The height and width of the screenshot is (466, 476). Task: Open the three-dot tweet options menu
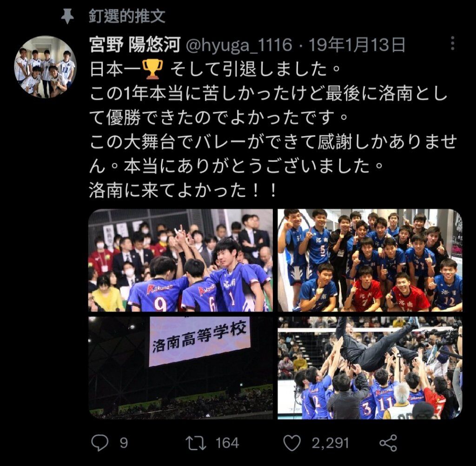tap(452, 43)
